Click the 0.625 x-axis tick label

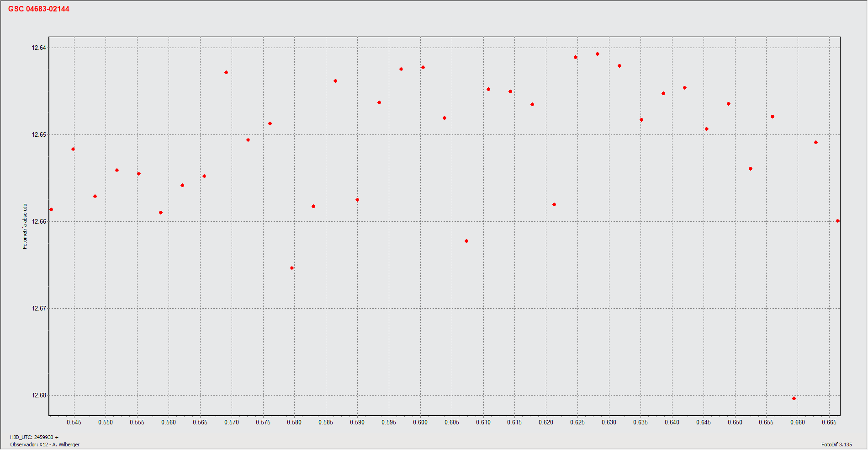coord(577,423)
